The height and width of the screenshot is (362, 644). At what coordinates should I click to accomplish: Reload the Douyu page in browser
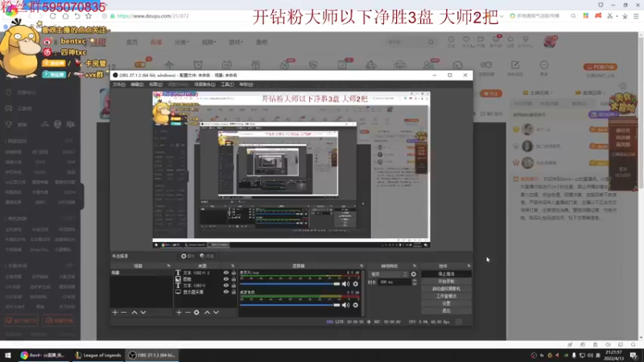click(x=53, y=16)
